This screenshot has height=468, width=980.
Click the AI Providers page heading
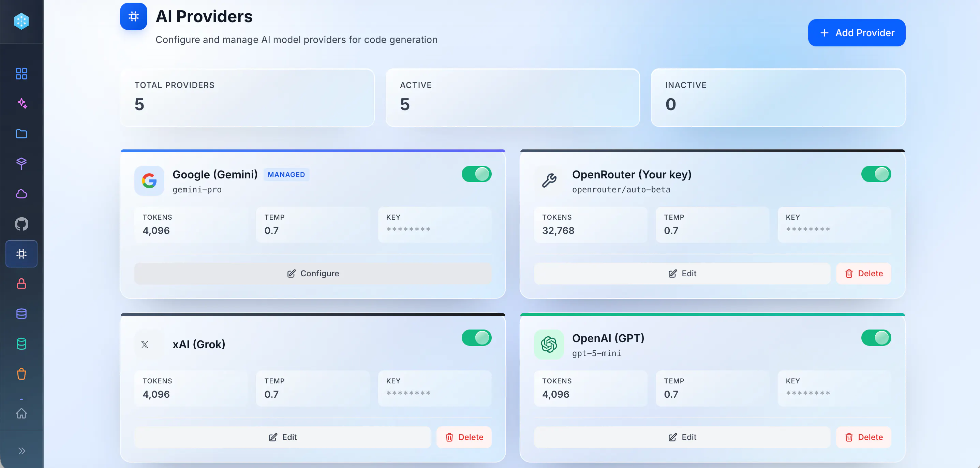(x=204, y=16)
